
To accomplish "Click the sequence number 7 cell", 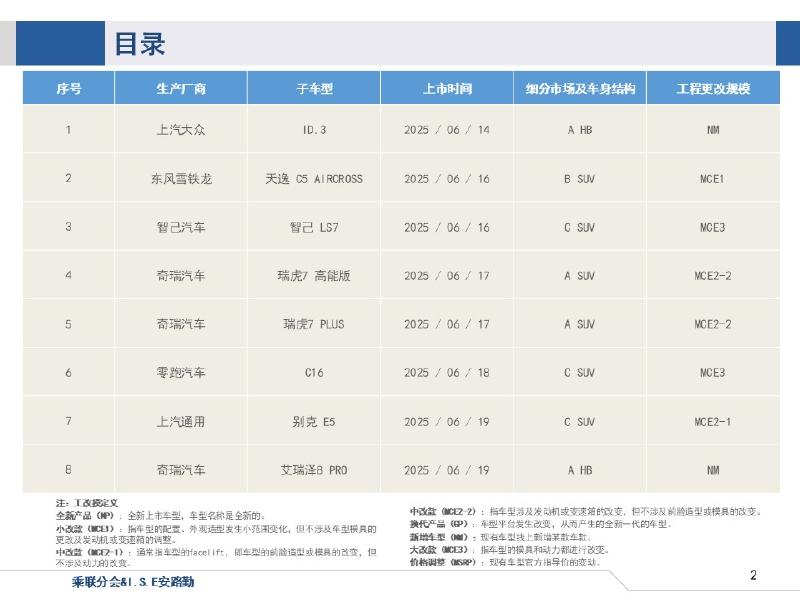I will tap(68, 421).
